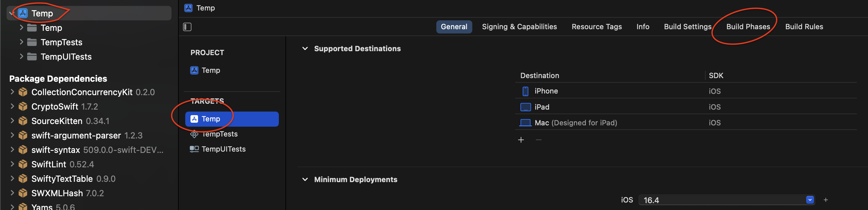Click the CryptoSwift package box icon
This screenshot has height=210, width=868.
coord(23,106)
